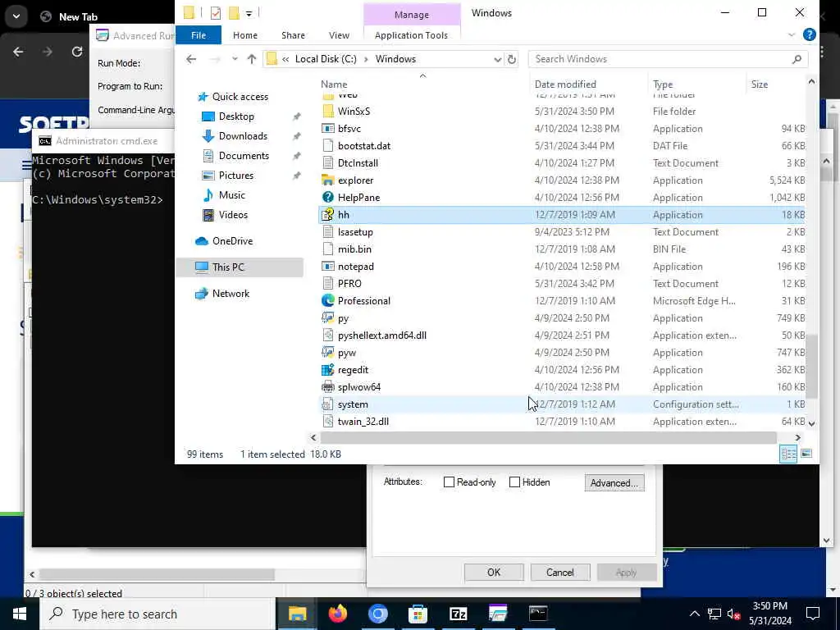Show hidden system tray icons
The height and width of the screenshot is (630, 840).
(694, 614)
